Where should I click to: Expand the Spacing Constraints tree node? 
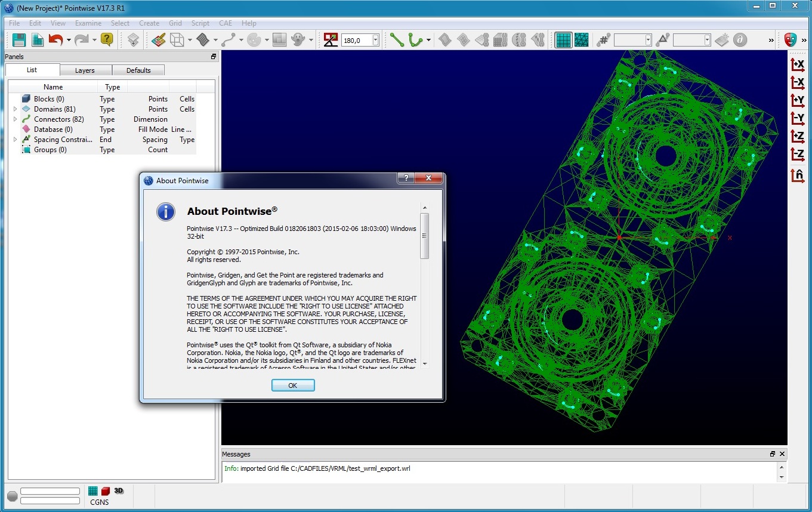tap(15, 140)
